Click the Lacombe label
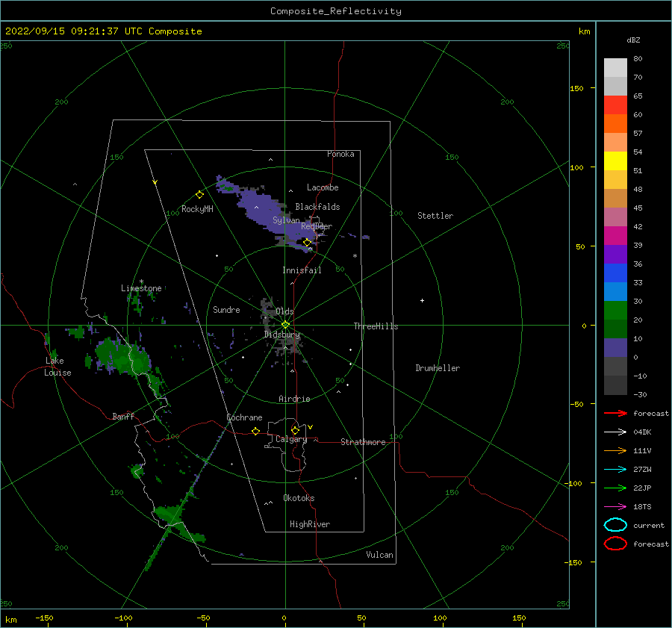The height and width of the screenshot is (628, 672). point(323,187)
